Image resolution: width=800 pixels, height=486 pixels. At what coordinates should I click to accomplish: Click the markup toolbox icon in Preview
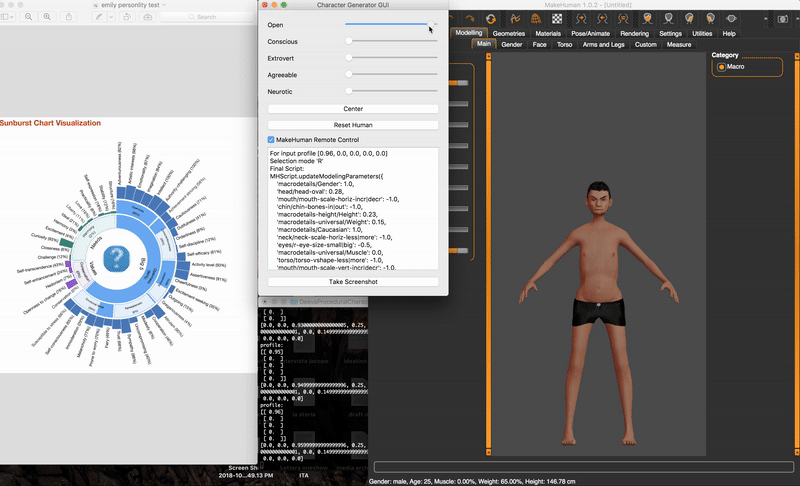pyautogui.click(x=147, y=17)
